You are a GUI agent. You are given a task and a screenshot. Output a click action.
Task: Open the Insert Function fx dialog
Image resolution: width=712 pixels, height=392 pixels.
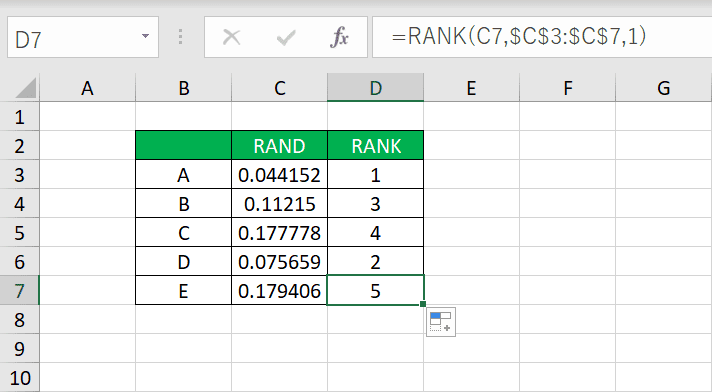[339, 37]
